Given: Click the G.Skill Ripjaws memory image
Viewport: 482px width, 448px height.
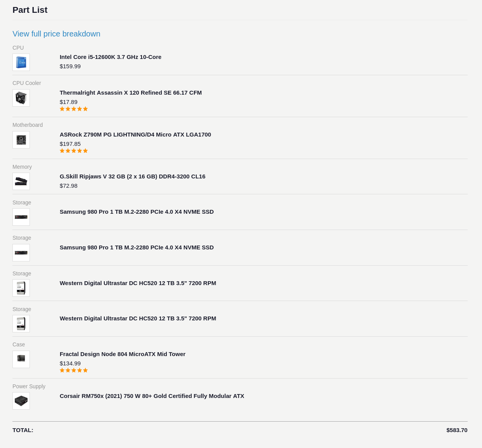Looking at the screenshot, I should (x=21, y=181).
